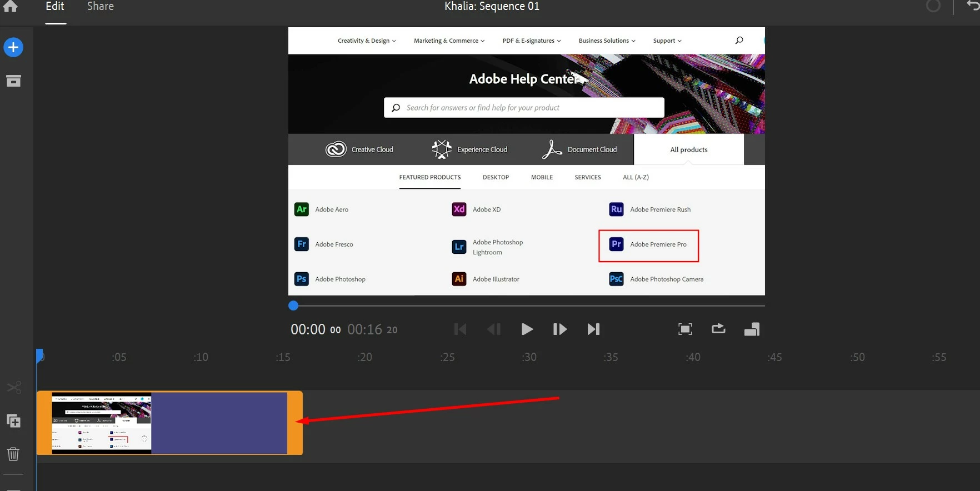Image resolution: width=980 pixels, height=491 pixels.
Task: Click the Adobe Help Center search field
Action: tap(524, 108)
